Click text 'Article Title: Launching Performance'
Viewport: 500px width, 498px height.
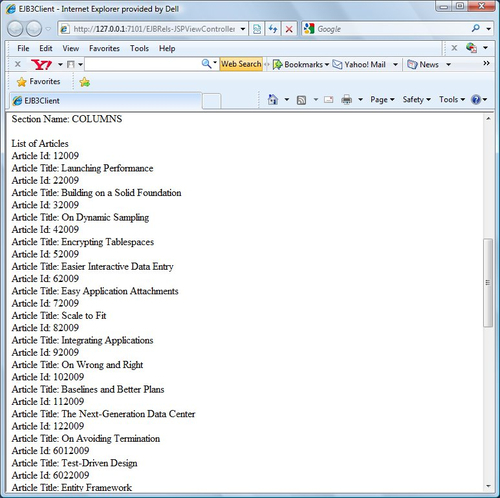pos(82,168)
